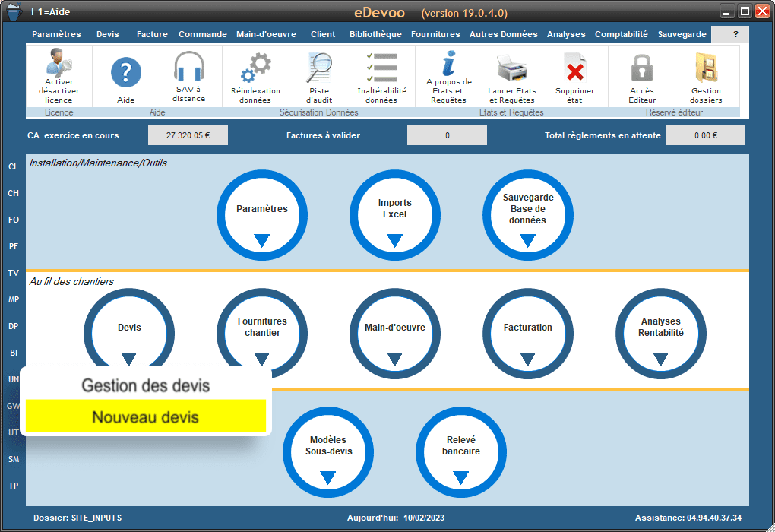Expand the Imports Excel circle

[x=395, y=215]
